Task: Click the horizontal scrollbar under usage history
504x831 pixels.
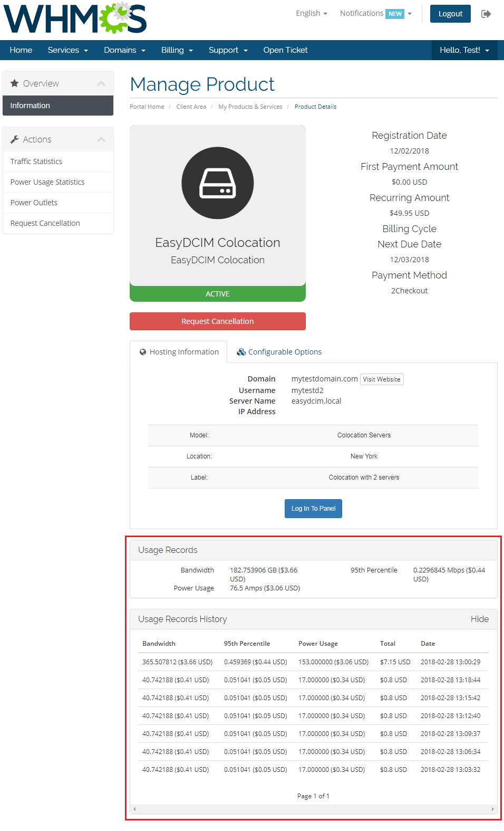Action: [314, 809]
